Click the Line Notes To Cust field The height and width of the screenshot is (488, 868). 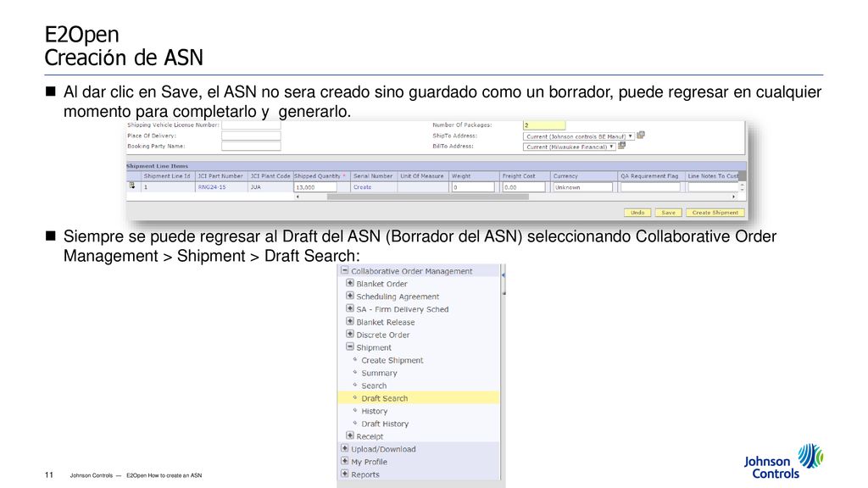coord(714,187)
